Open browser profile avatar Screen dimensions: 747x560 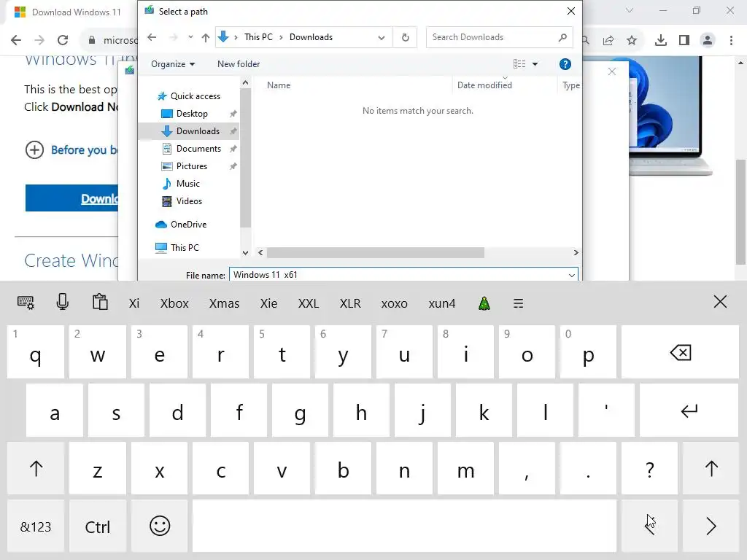pos(708,41)
